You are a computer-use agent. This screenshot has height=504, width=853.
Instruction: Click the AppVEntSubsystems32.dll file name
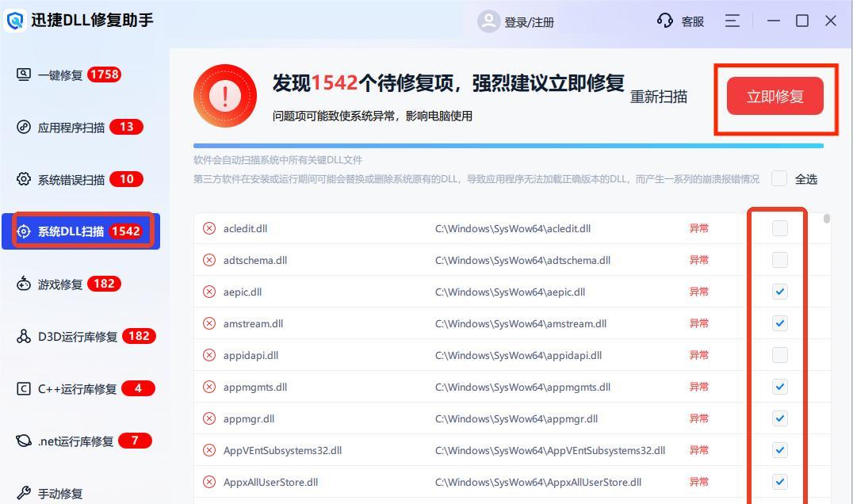(282, 451)
